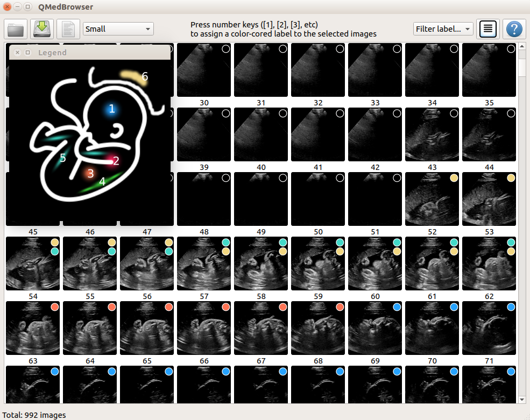
Task: Select ultrasound thumbnail 41
Action: pos(318,134)
